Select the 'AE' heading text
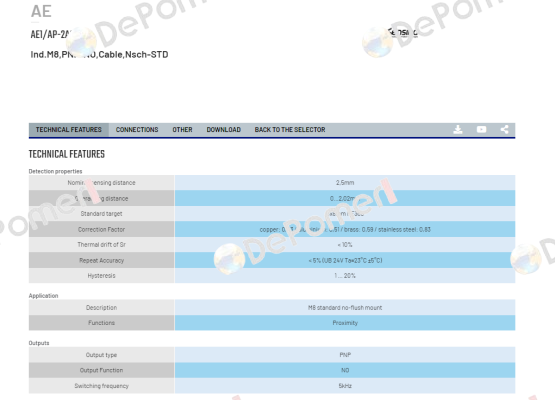The height and width of the screenshot is (400, 555). [x=41, y=11]
